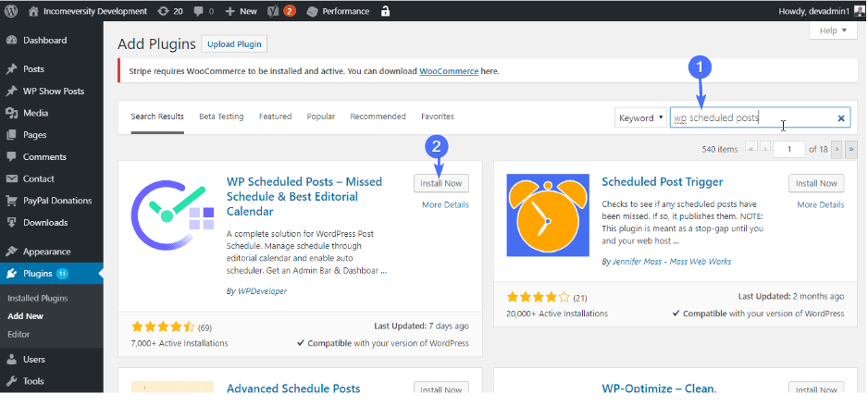Click the PayPal Donations cart icon
868x406 pixels.
[12, 201]
